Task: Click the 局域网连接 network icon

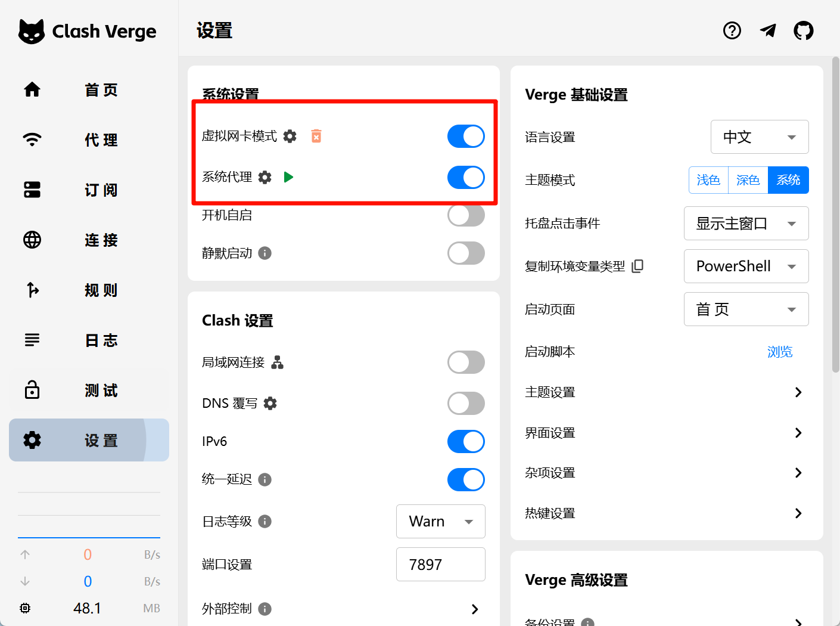Action: (278, 362)
